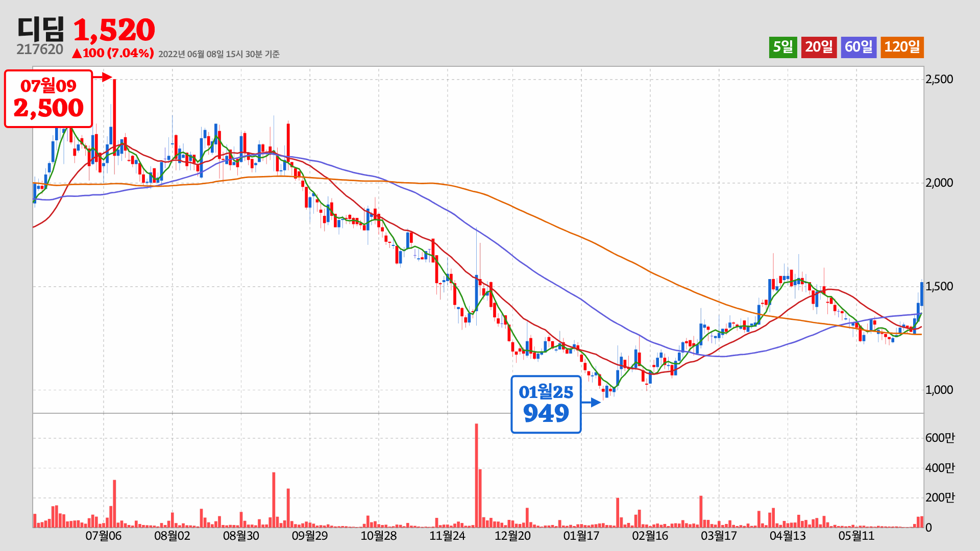Click the 08월02 date axis label
The height and width of the screenshot is (551, 980).
point(172,536)
